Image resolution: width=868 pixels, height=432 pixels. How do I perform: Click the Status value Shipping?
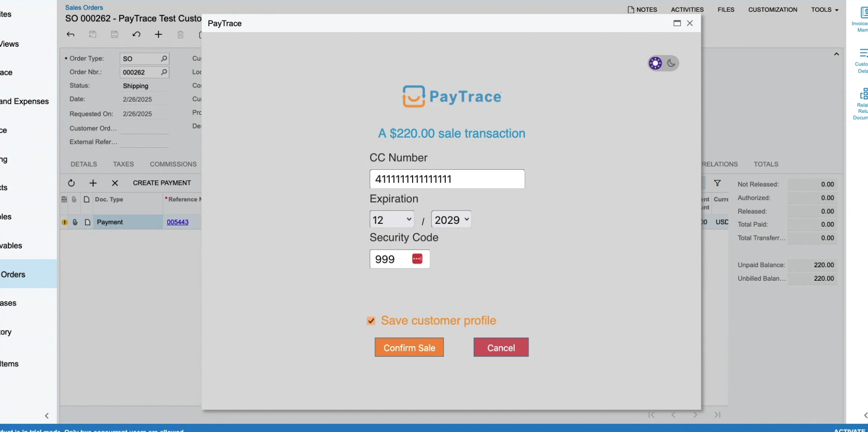coord(136,86)
